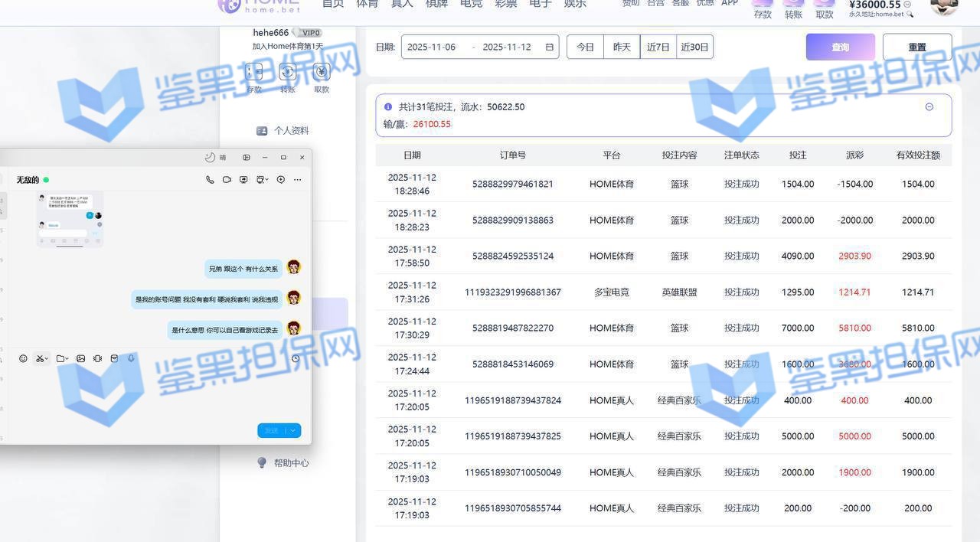Expand the folder file dropdown in chat

point(67,359)
